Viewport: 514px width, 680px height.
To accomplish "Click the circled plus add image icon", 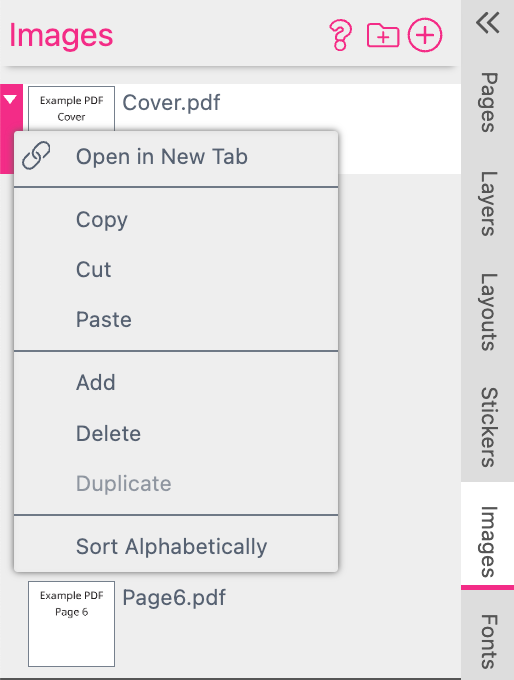I will pyautogui.click(x=425, y=35).
